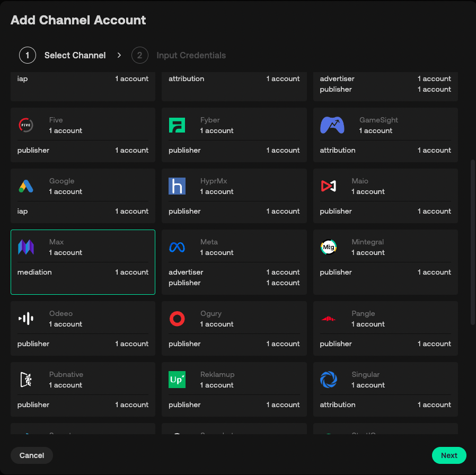476x475 pixels.
Task: Click publisher type in the Pubnative card
Action: (x=33, y=405)
